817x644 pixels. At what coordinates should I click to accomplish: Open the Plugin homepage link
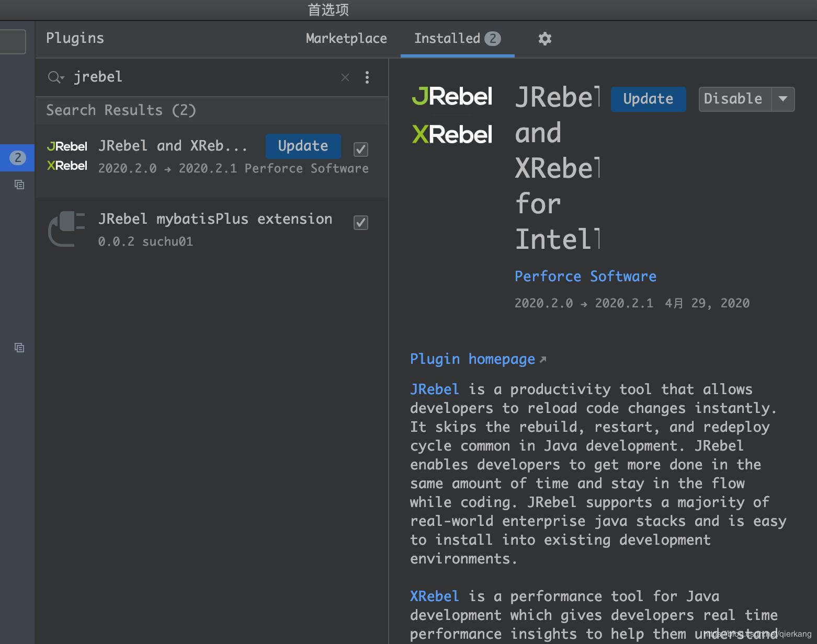472,359
